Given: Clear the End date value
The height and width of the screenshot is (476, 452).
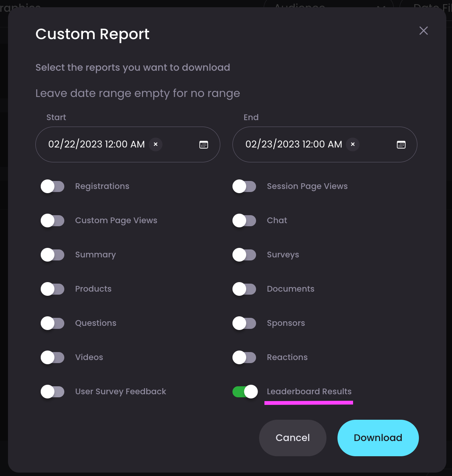Looking at the screenshot, I should tap(353, 144).
